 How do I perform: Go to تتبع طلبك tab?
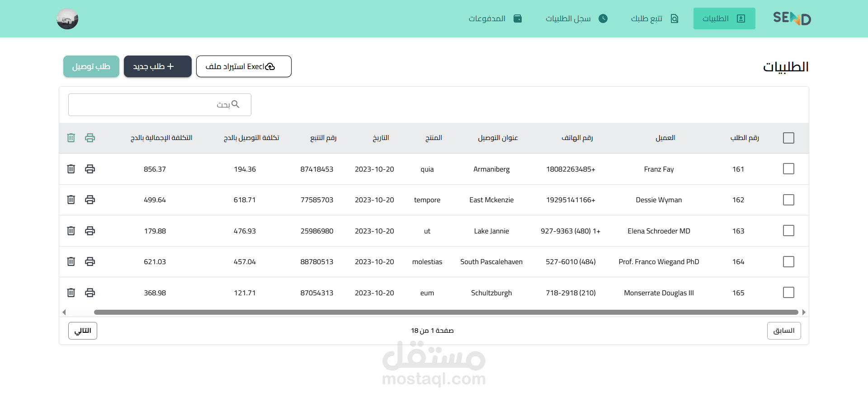pyautogui.click(x=655, y=19)
